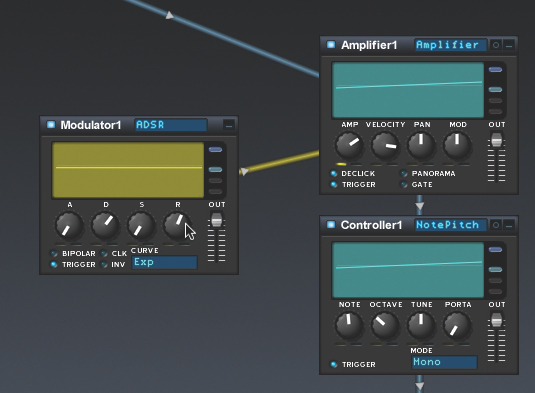
Task: Toggle Controller1 module power indicator
Action: (x=331, y=224)
